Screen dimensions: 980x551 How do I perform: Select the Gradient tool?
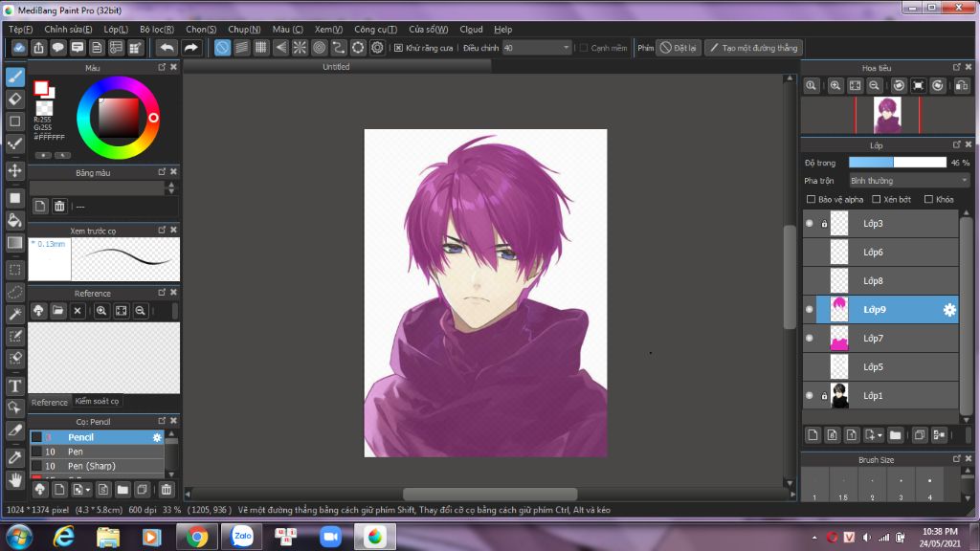tap(15, 243)
